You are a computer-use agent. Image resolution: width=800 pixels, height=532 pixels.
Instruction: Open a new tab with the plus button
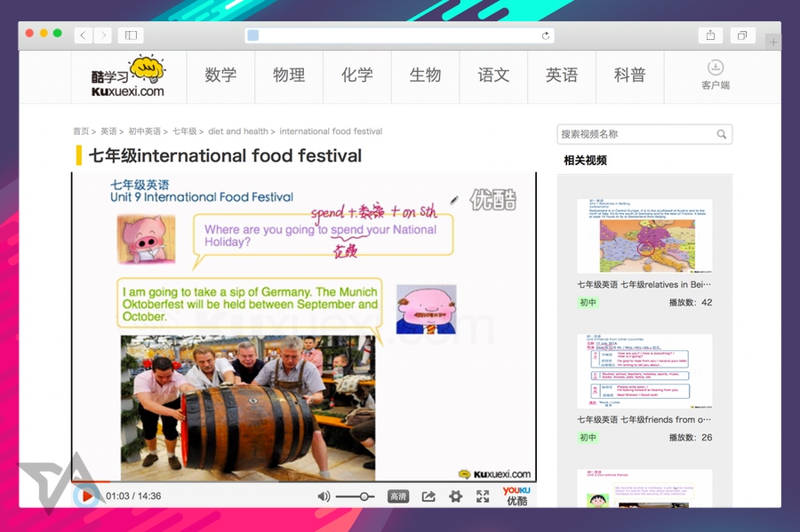(773, 42)
